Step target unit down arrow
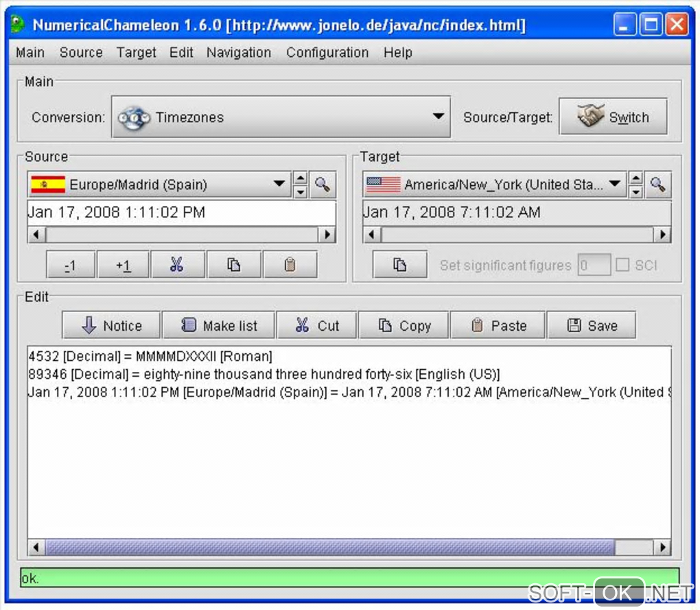The image size is (700, 610). [635, 191]
